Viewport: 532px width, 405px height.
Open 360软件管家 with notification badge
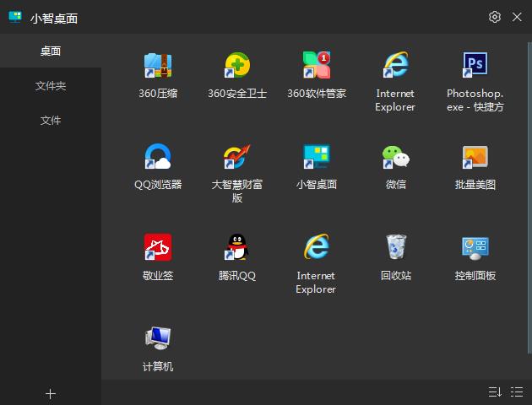tap(317, 66)
